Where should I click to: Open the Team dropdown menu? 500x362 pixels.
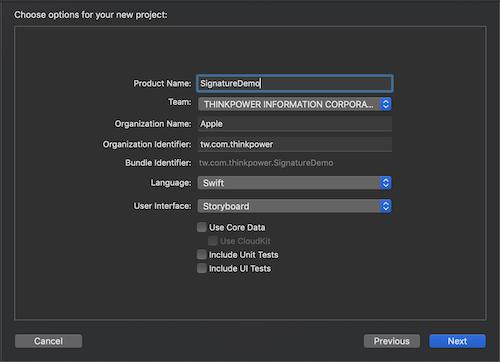click(x=295, y=104)
